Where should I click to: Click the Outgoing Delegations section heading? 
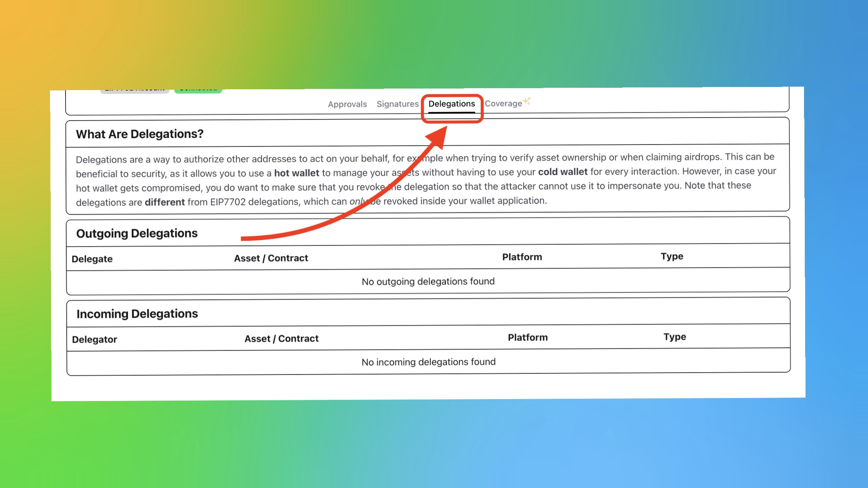[137, 233]
